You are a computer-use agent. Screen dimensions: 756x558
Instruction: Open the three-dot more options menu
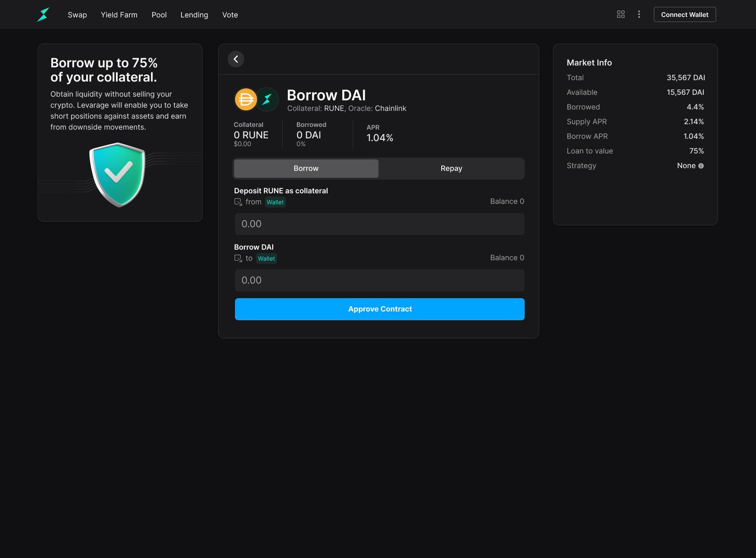(x=639, y=15)
